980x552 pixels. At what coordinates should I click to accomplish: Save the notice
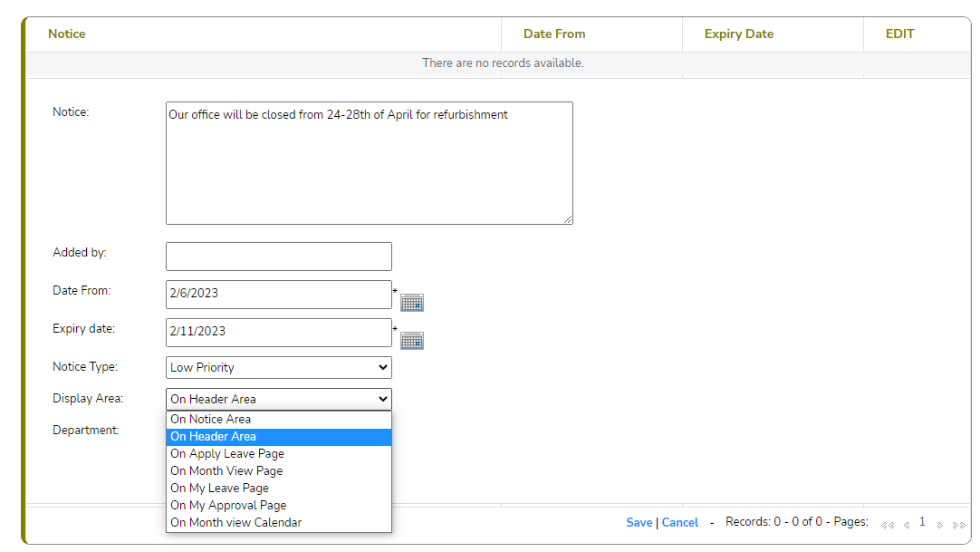639,523
